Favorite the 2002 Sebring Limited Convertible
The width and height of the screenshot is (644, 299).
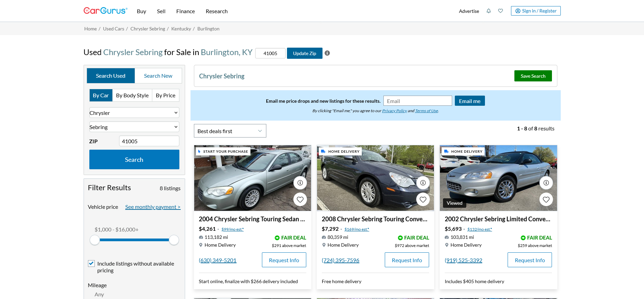pyautogui.click(x=546, y=199)
